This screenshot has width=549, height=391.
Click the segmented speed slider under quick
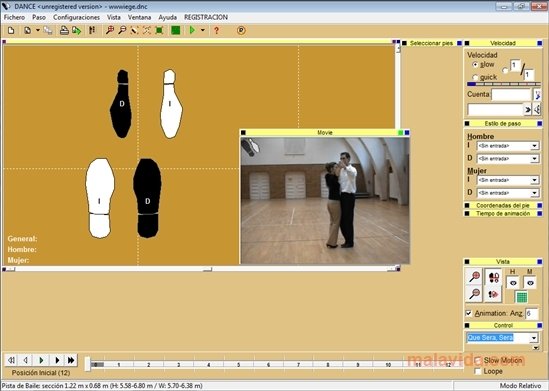[503, 84]
